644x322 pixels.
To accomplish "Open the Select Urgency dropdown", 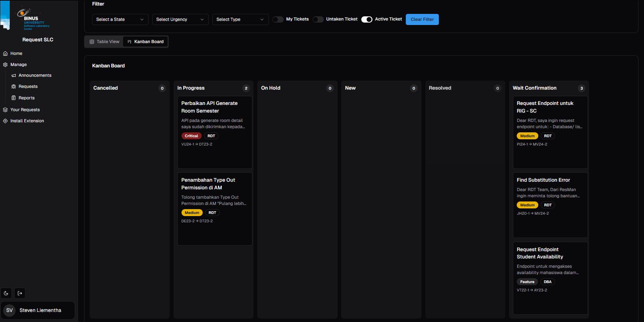I will coord(180,19).
